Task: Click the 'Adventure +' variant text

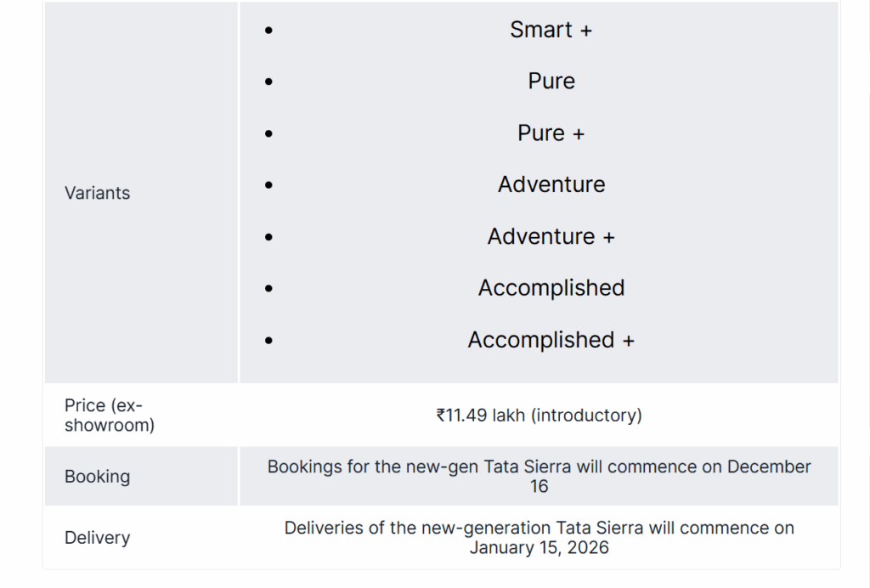Action: coord(551,236)
